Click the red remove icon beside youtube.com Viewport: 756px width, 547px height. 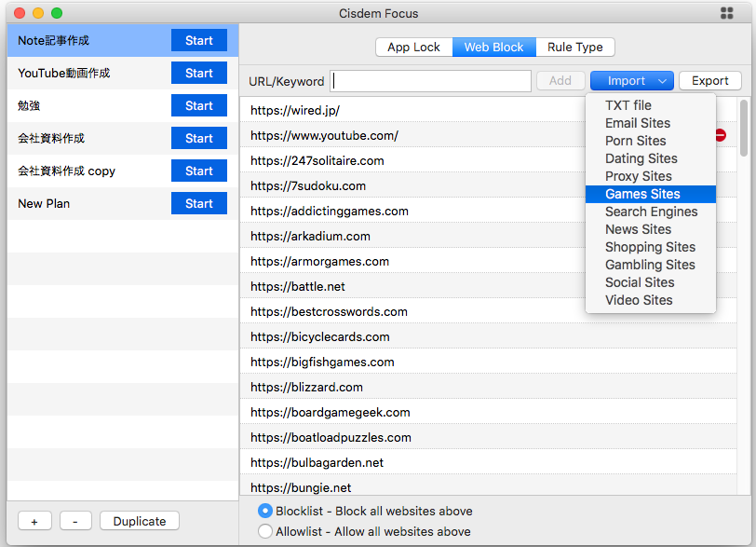(721, 135)
